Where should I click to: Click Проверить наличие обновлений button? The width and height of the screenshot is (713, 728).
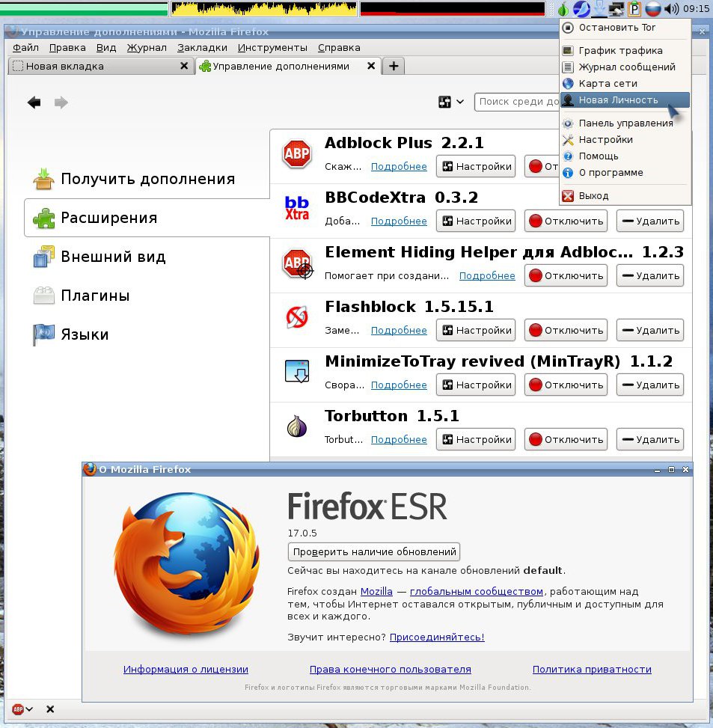(x=373, y=551)
